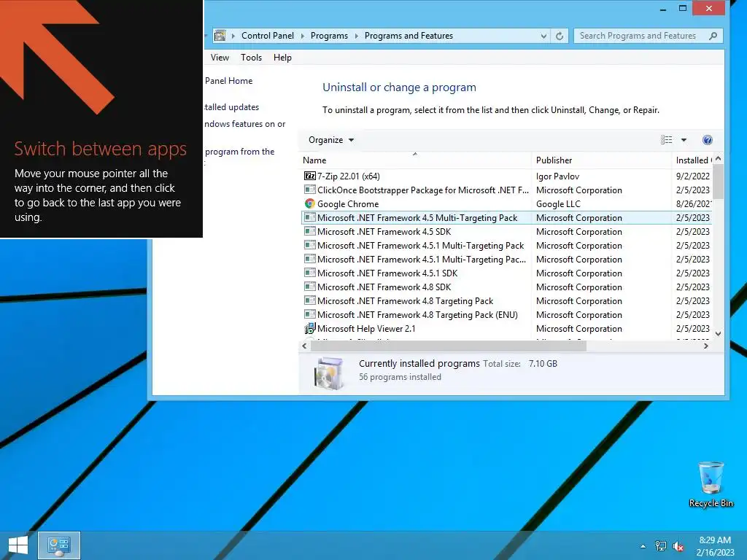Expand the view options dropdown arrow
The image size is (747, 560).
tap(684, 140)
